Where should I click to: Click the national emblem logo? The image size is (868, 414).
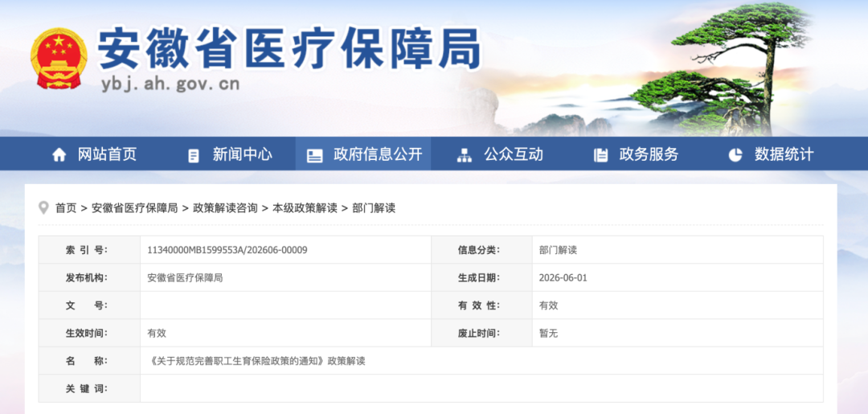59,59
